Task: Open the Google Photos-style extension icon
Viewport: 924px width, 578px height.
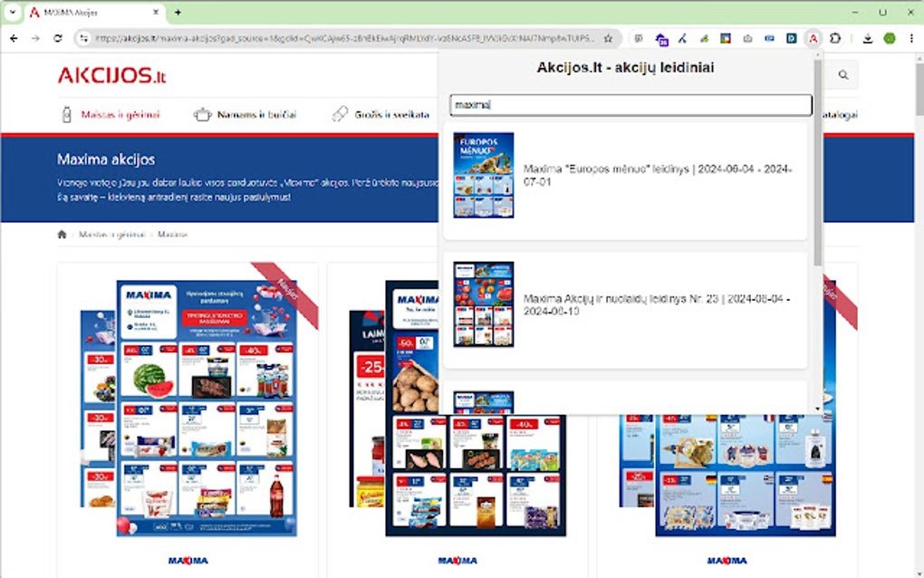Action: [x=725, y=39]
